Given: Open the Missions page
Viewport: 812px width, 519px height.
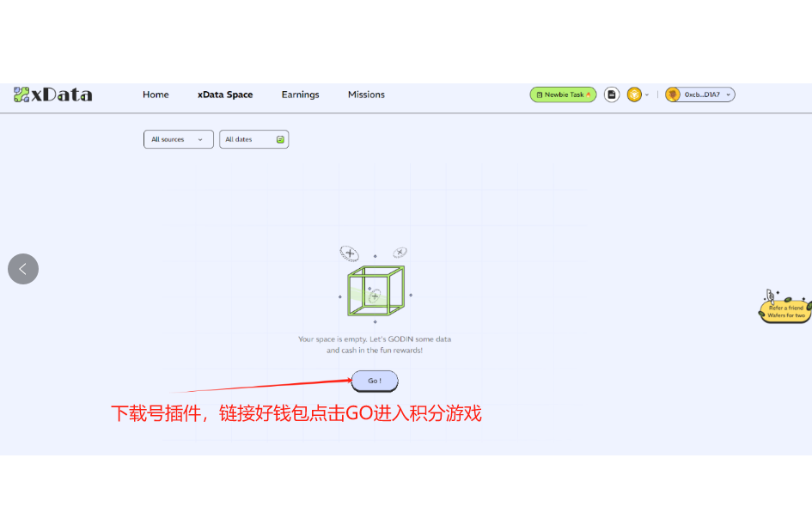Looking at the screenshot, I should click(x=366, y=95).
